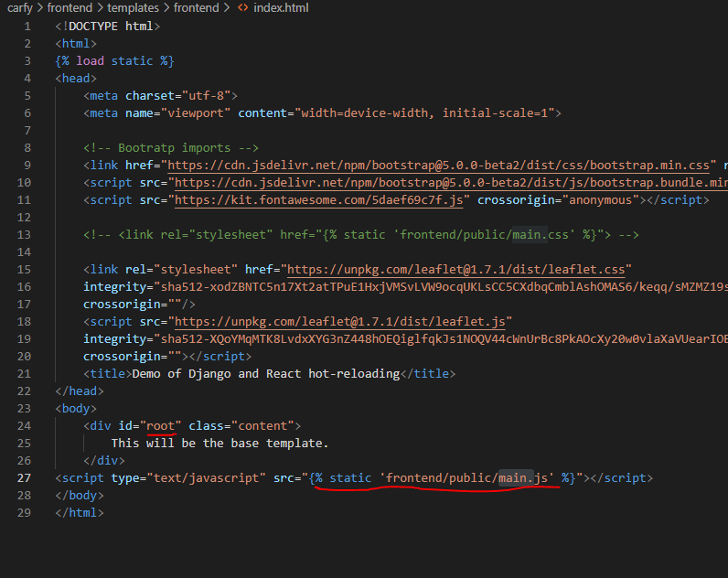Click the text 'This will be the base template.'
Screen dimensions: 728x578
[x=220, y=444]
